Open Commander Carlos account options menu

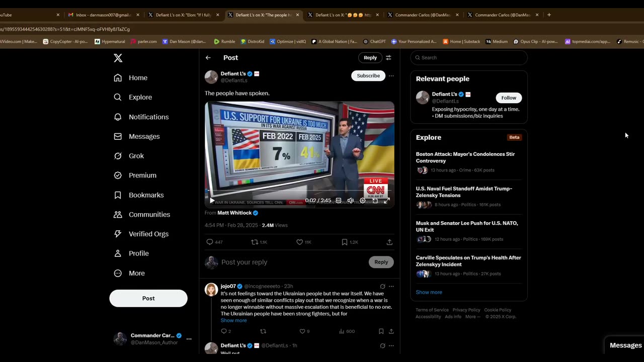(189, 339)
